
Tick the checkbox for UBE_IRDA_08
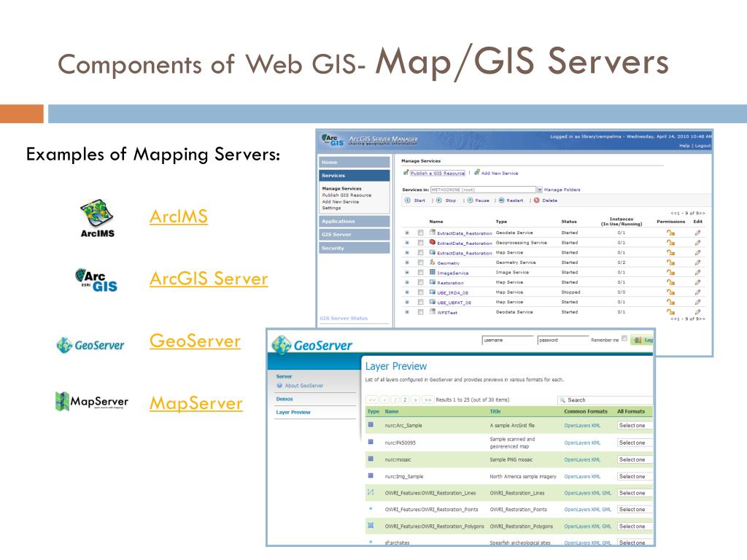tap(420, 292)
